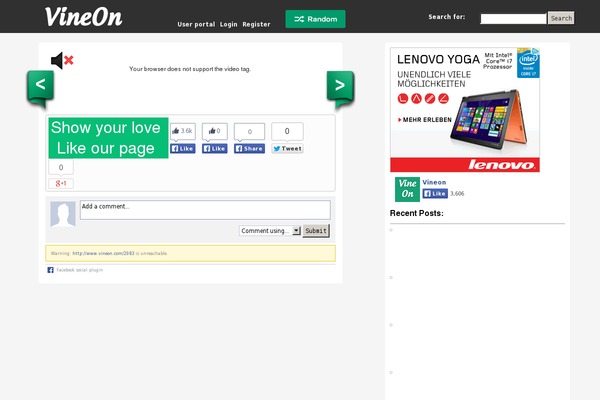Click the Show your love banner

[108, 138]
